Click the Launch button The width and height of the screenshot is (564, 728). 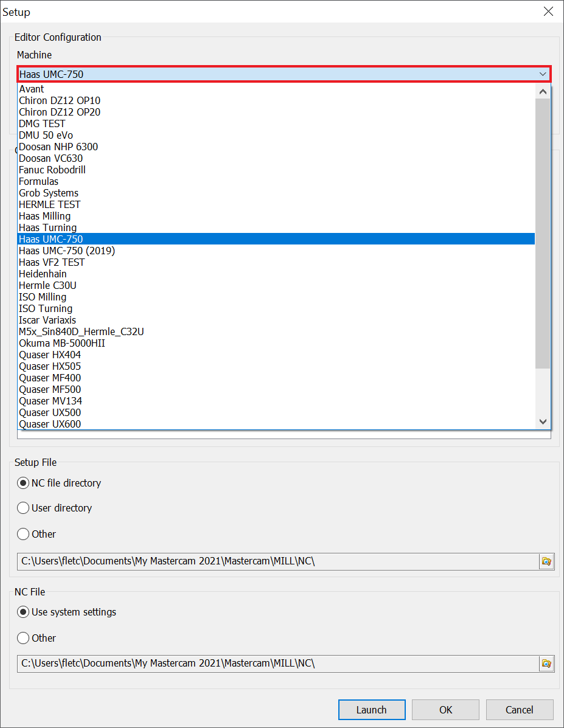[372, 709]
